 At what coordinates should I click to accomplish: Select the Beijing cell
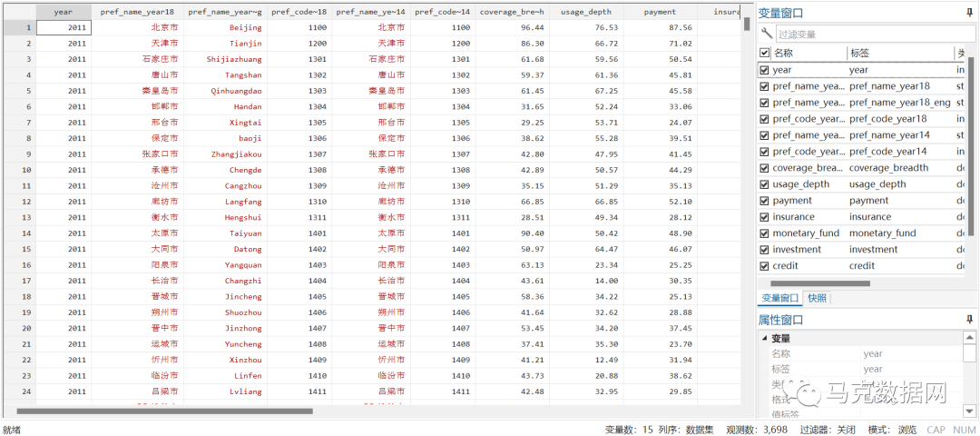coord(226,27)
